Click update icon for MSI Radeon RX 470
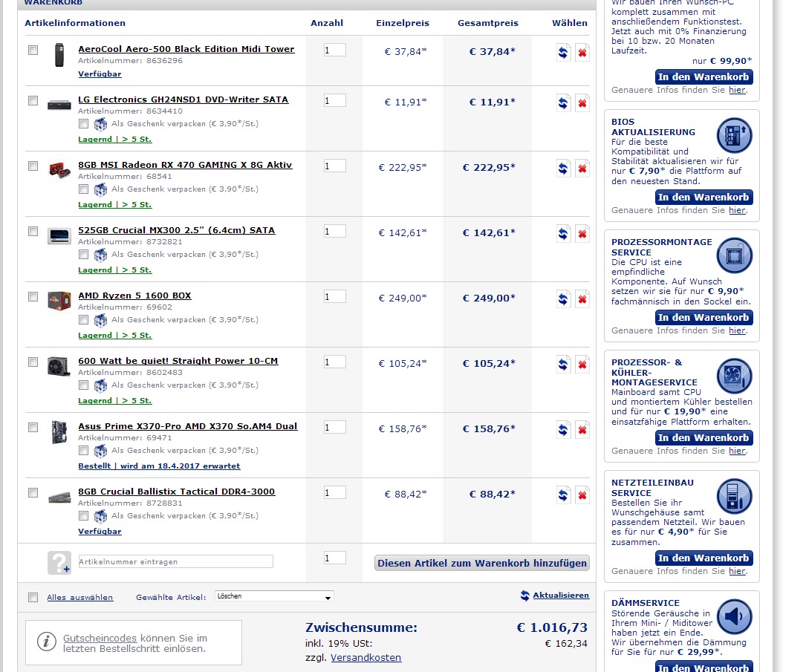This screenshot has width=806, height=672. click(563, 169)
